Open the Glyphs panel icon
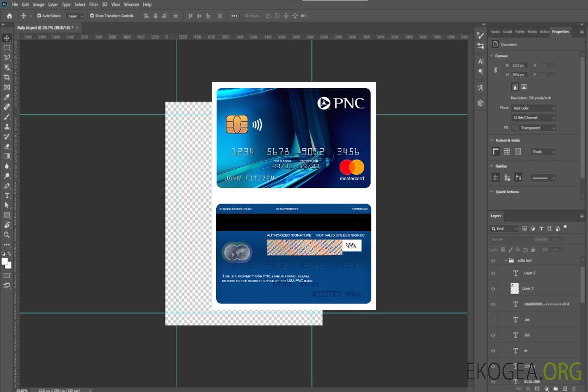Viewport: 588px width, 392px height. pos(480,88)
